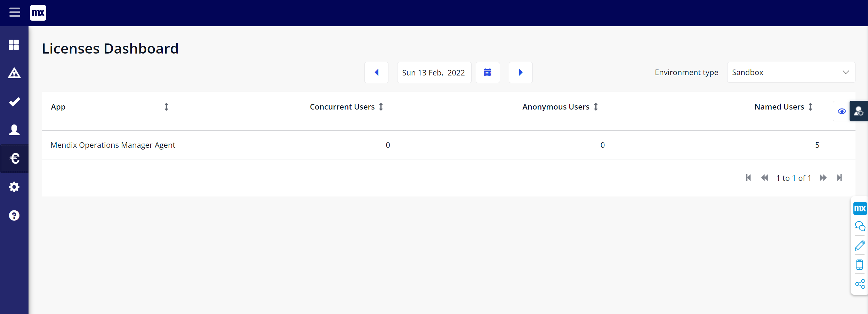Sort by Anonymous Users column

pyautogui.click(x=596, y=107)
